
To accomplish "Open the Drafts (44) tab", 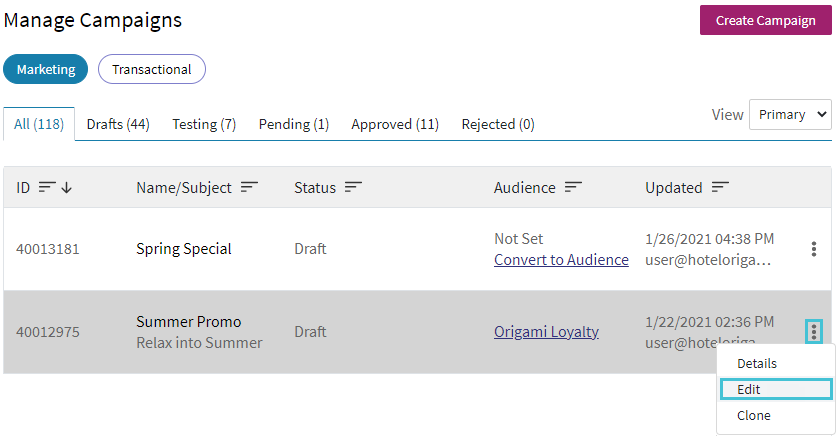I will pyautogui.click(x=118, y=124).
